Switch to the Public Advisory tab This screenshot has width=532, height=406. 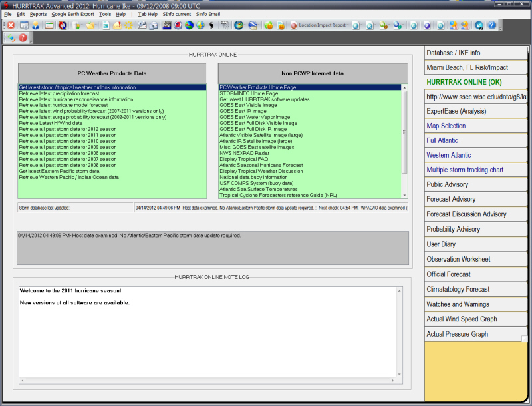[475, 184]
